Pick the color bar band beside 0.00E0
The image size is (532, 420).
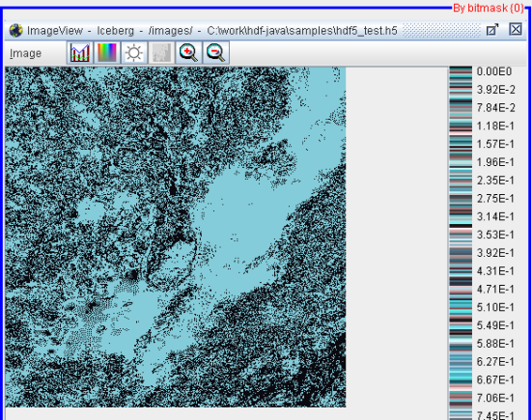coord(461,71)
